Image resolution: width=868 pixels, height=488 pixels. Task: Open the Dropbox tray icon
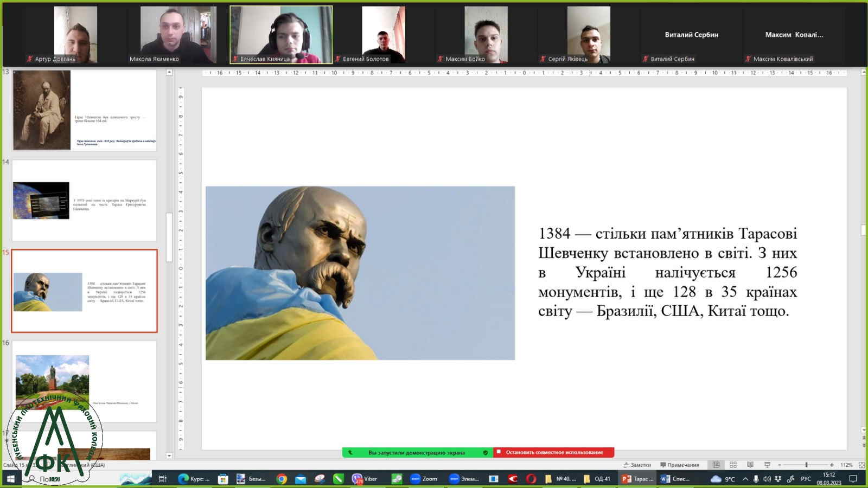(x=778, y=479)
